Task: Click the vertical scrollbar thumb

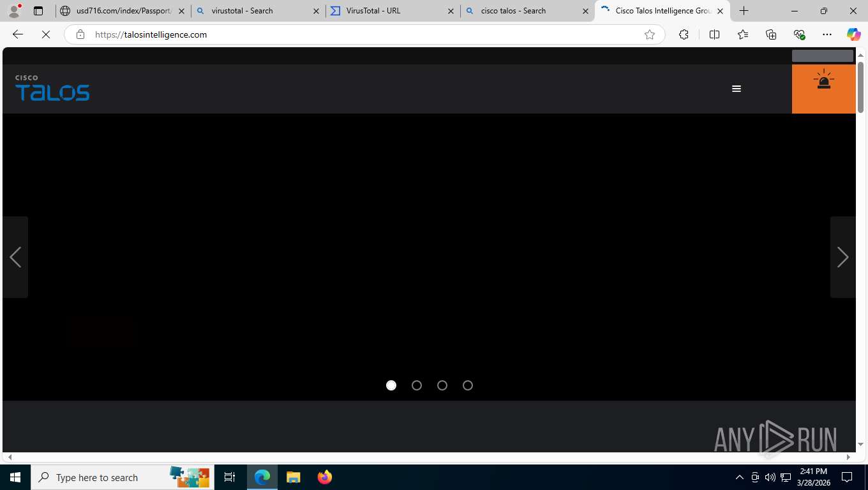Action: pyautogui.click(x=861, y=87)
